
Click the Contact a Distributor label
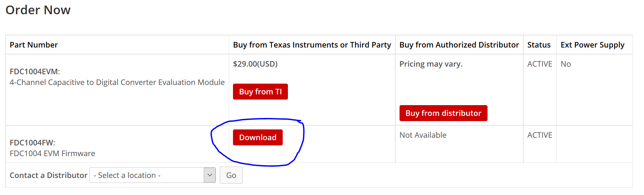(49, 175)
